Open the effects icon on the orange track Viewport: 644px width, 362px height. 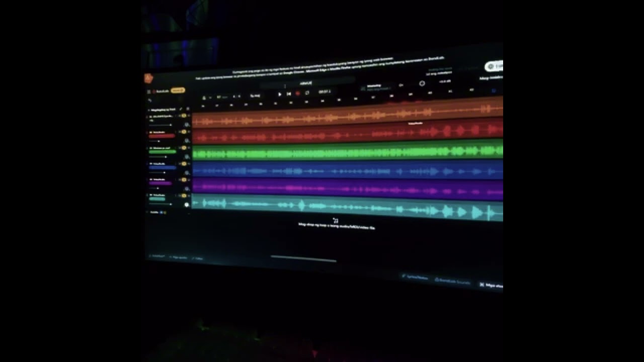point(187,125)
